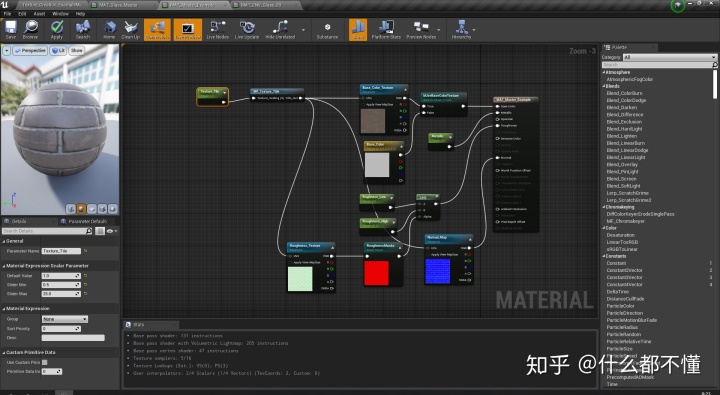Click the Save toolbar icon
The width and height of the screenshot is (720, 395).
(x=10, y=29)
